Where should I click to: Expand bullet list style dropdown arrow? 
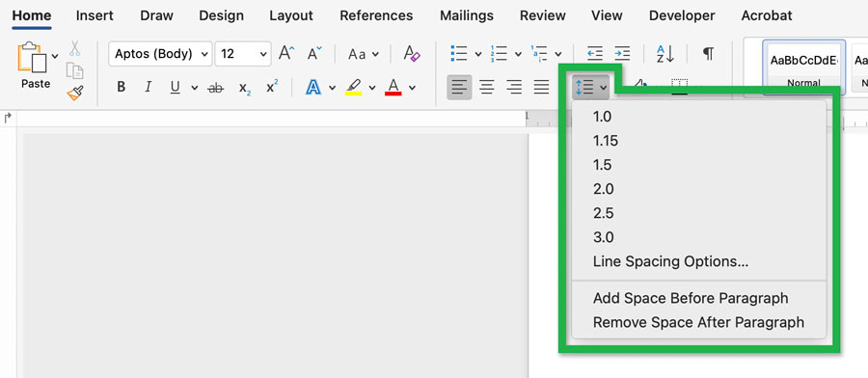(x=478, y=54)
